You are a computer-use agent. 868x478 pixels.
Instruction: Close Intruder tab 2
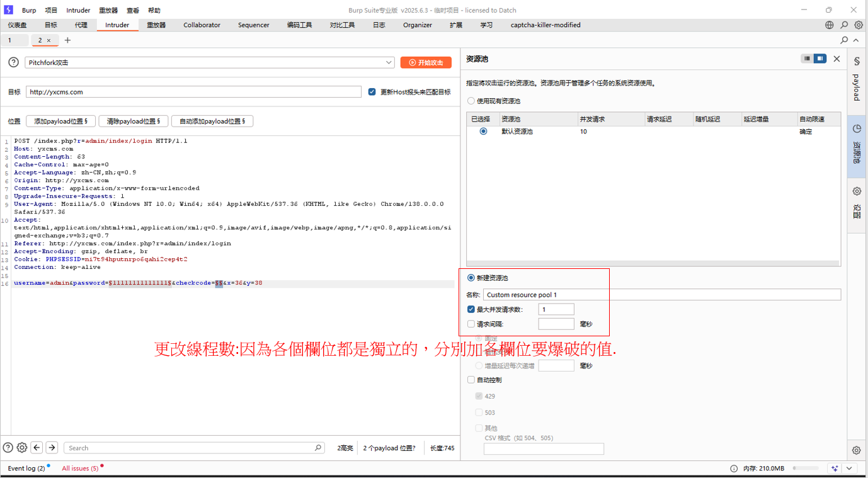(x=49, y=40)
